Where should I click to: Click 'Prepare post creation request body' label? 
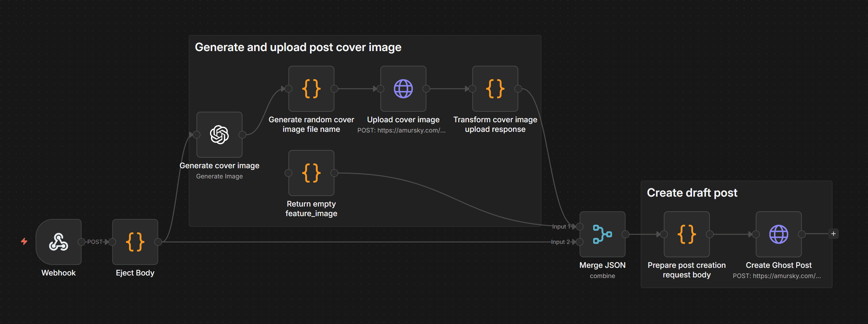pyautogui.click(x=687, y=270)
